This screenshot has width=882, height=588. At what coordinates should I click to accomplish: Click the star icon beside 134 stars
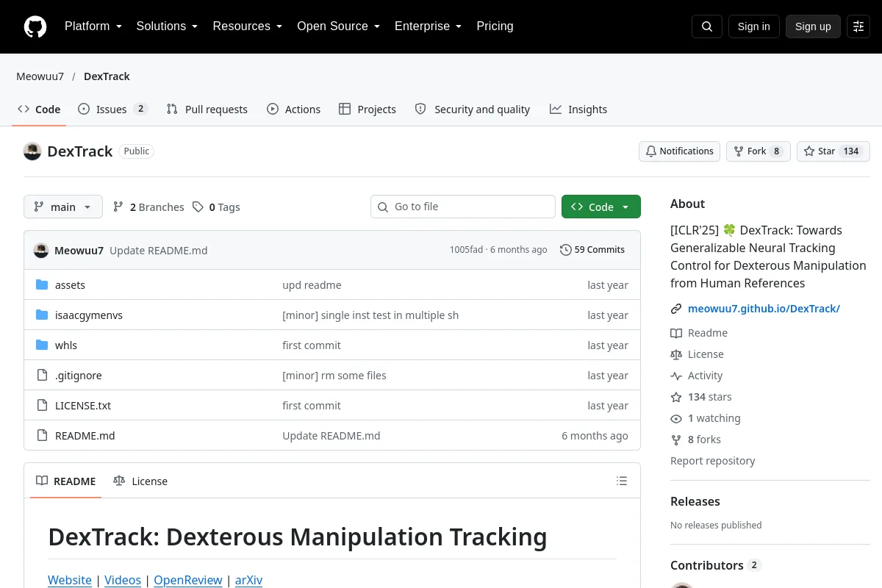(676, 397)
